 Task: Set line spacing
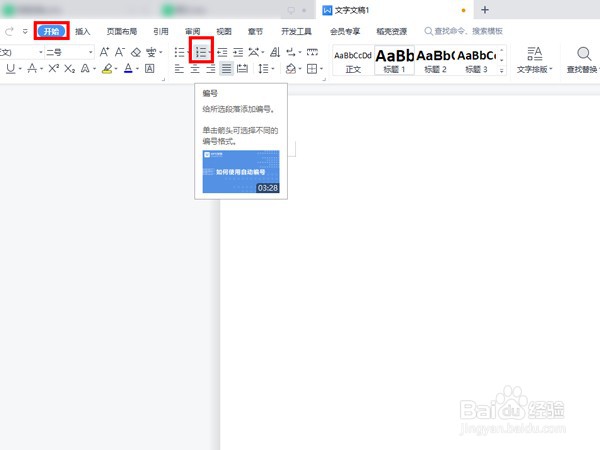click(x=263, y=69)
